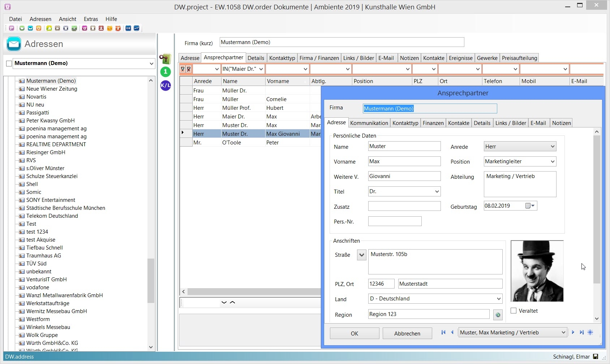Tick the checkbox beside the Mustermann (Demo) combo

pyautogui.click(x=9, y=64)
